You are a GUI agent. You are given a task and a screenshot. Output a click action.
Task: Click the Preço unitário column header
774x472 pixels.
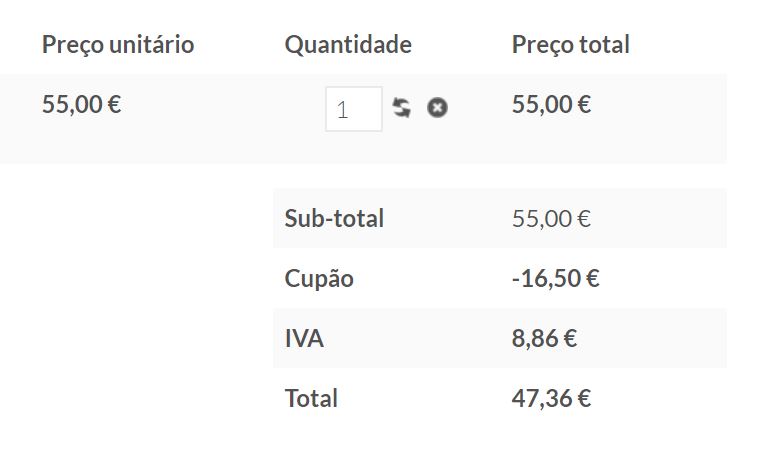[x=118, y=45]
